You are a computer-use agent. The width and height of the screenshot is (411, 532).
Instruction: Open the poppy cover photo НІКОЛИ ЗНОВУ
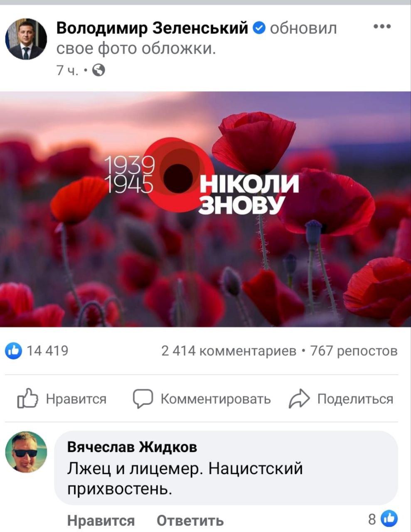pos(205,209)
